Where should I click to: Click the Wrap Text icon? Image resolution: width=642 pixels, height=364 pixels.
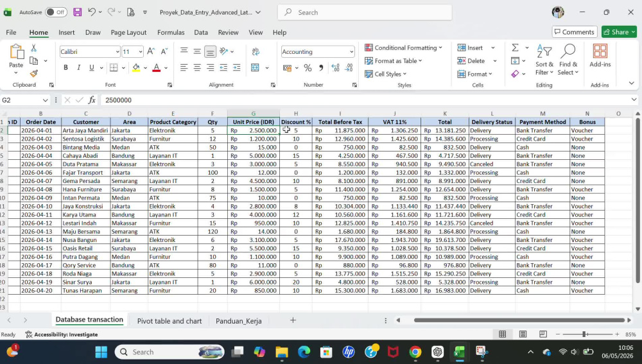pyautogui.click(x=256, y=51)
